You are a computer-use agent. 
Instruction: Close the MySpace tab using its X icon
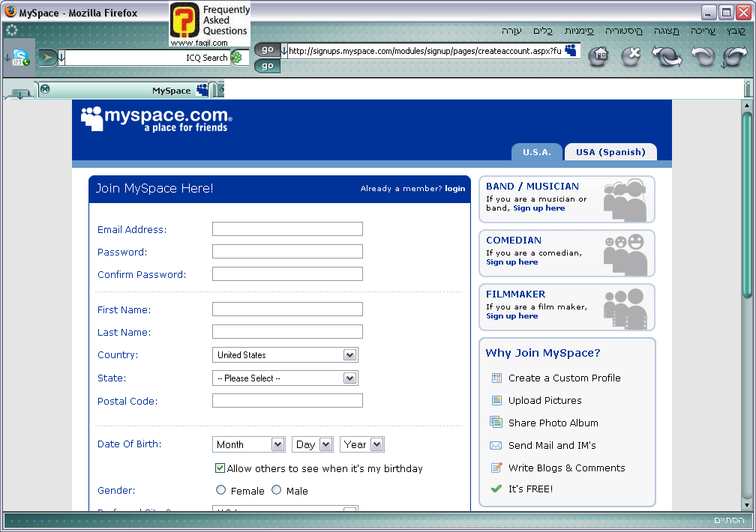(45, 90)
